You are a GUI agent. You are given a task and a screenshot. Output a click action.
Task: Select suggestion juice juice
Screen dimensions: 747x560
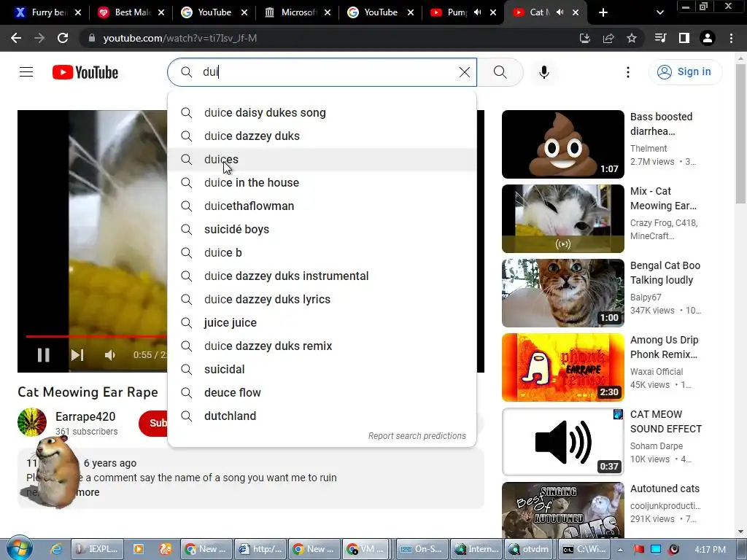point(322,322)
